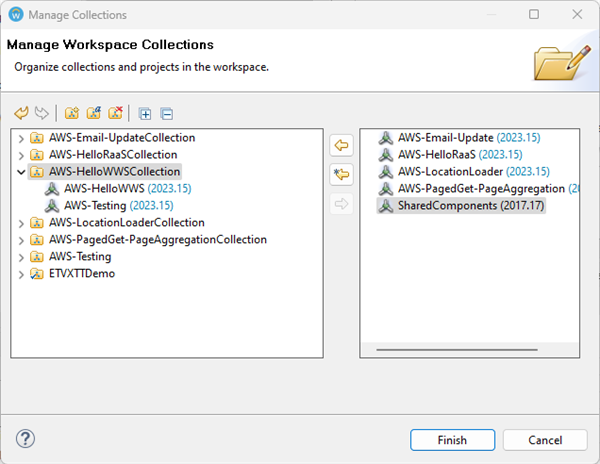This screenshot has width=600, height=464.
Task: Click the AWS-LocationLoader project icon in right list
Action: click(386, 171)
